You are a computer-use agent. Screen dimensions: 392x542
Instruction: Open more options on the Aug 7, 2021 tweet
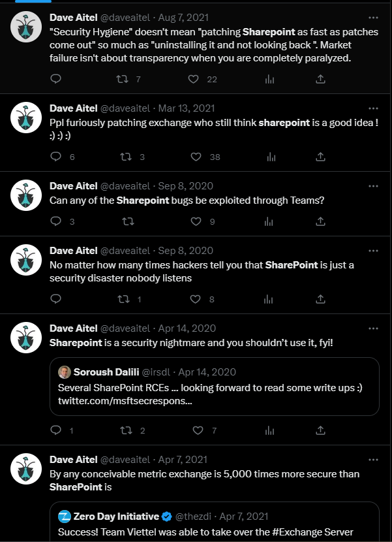[x=373, y=18]
